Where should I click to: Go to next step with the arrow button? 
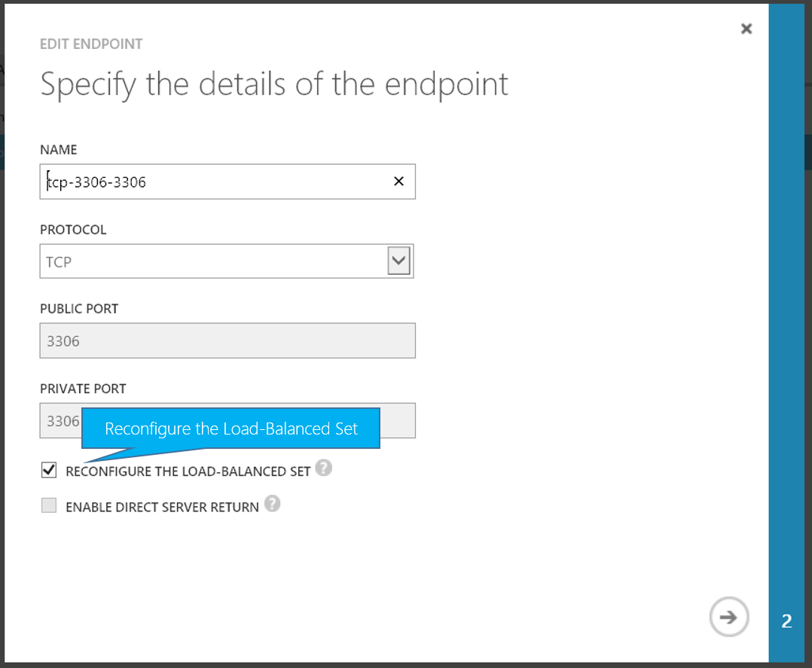[x=728, y=618]
